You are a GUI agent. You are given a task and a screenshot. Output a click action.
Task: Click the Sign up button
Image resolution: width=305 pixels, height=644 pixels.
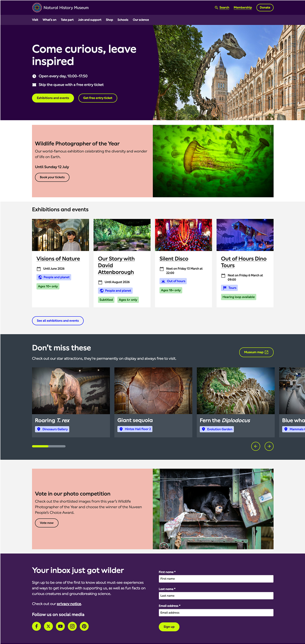[169, 627]
